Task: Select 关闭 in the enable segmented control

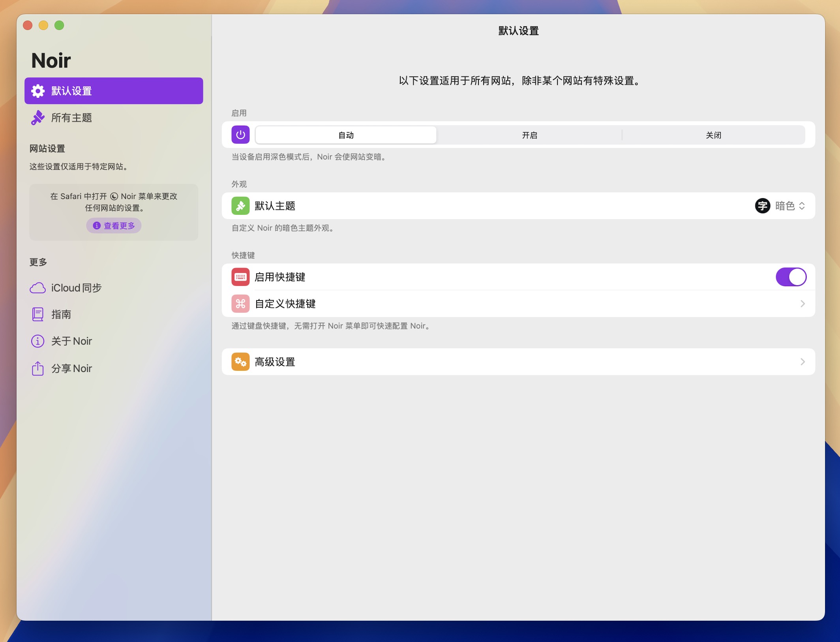Action: [x=714, y=135]
